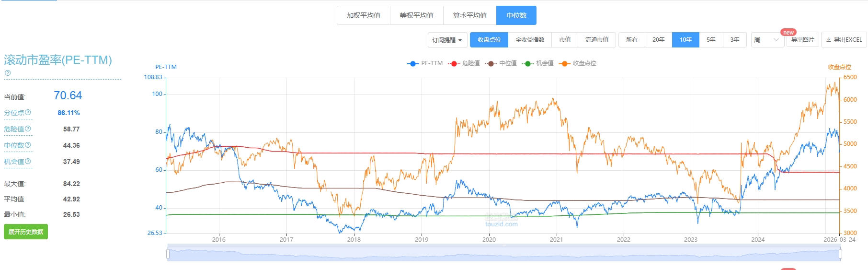Click the 展开历史数据 button
This screenshot has height=270, width=868.
26,232
